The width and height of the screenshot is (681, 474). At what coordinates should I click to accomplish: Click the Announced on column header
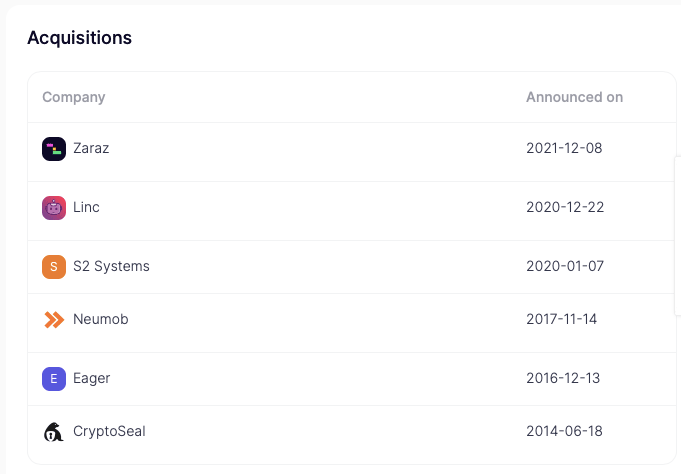(x=575, y=97)
